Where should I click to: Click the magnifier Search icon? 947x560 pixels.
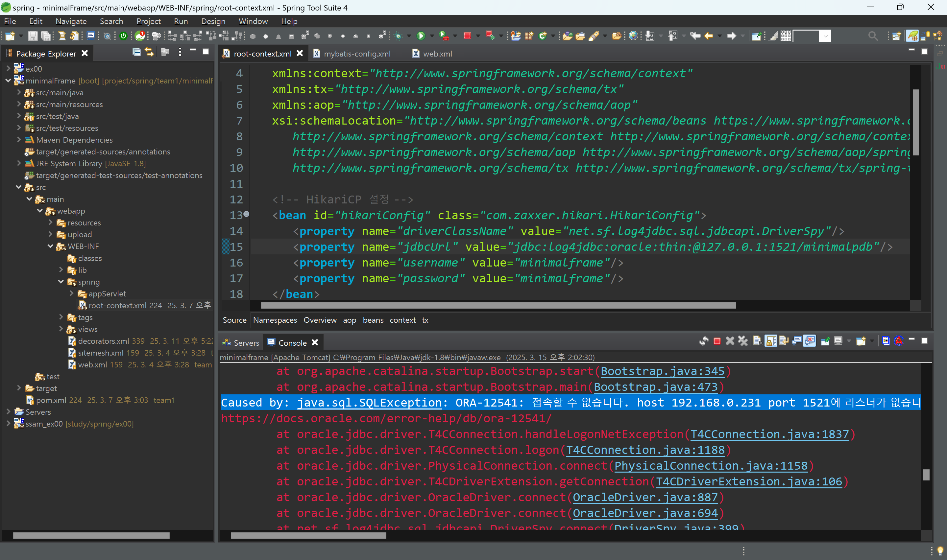[x=873, y=36]
